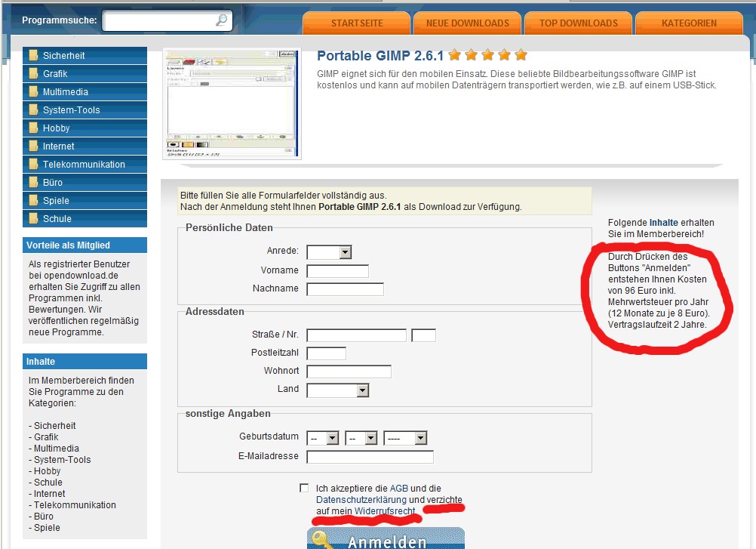Select the Sicherheit category in sidebar menu
Image resolution: width=756 pixels, height=549 pixels.
point(85,55)
